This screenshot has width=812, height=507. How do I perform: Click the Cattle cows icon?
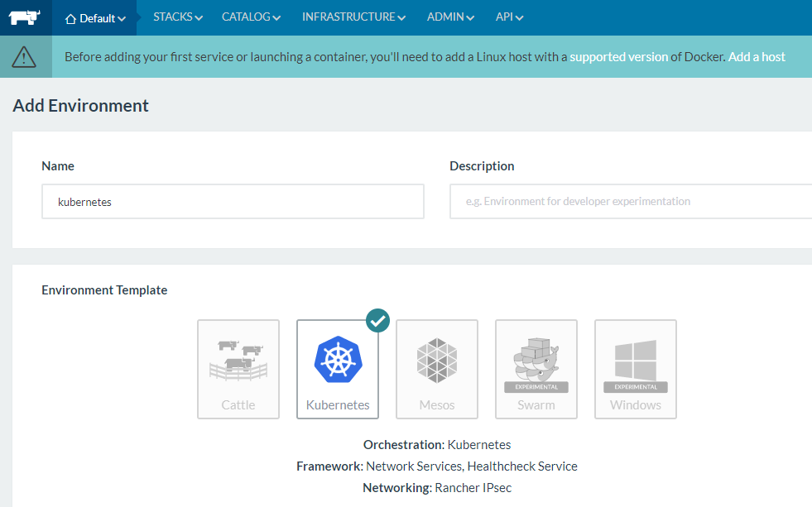(238, 360)
